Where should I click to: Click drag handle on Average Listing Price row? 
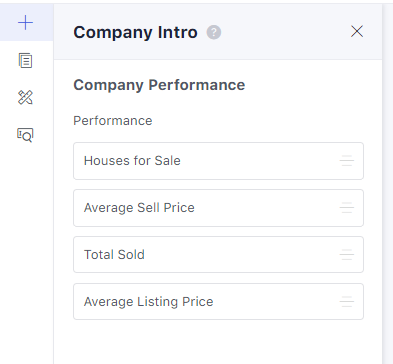pyautogui.click(x=347, y=302)
